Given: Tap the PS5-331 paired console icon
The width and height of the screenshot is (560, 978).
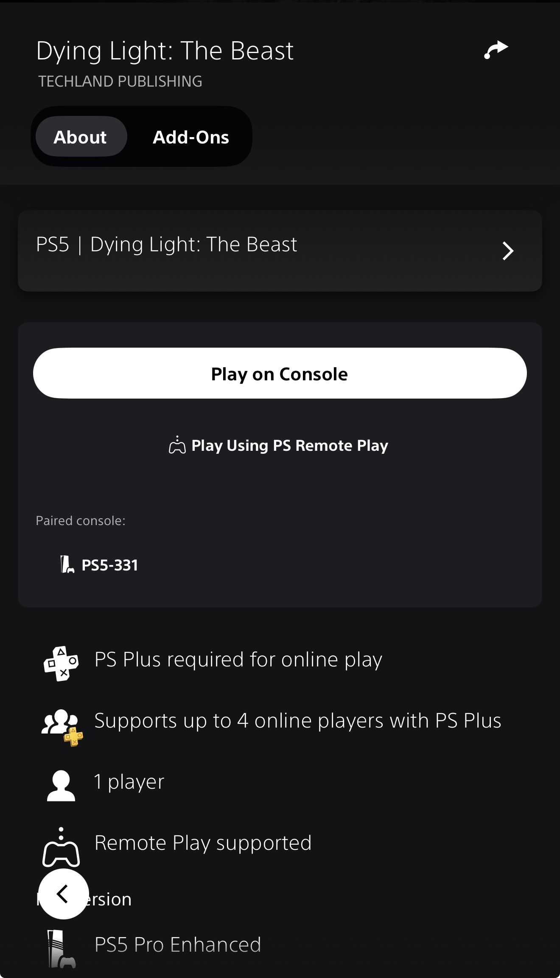Looking at the screenshot, I should pos(67,565).
